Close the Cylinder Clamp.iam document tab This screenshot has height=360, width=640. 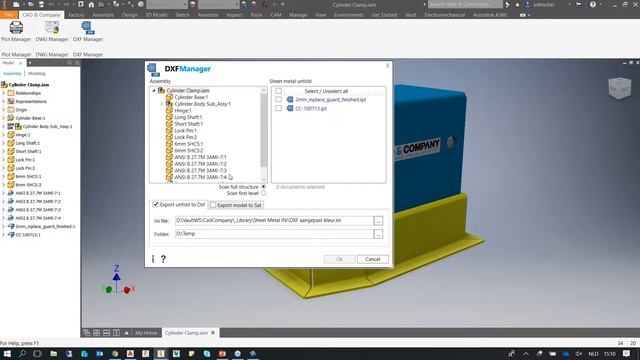(x=213, y=333)
